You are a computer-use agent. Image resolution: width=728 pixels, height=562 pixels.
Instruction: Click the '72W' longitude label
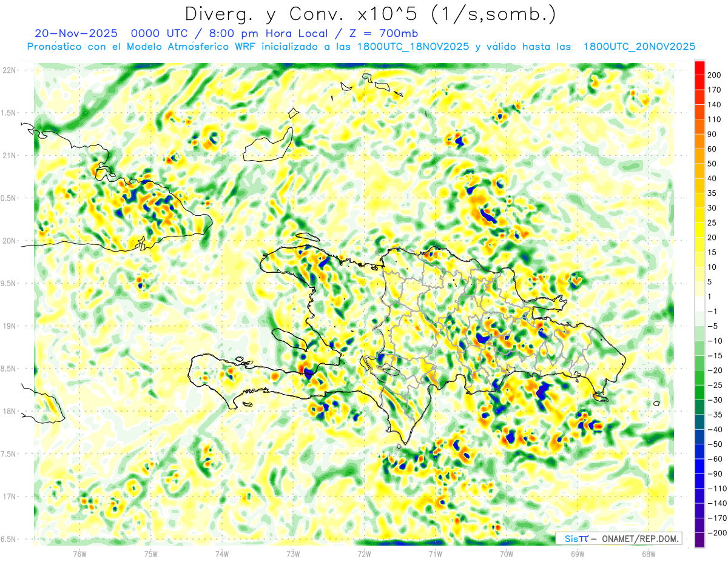tap(364, 554)
